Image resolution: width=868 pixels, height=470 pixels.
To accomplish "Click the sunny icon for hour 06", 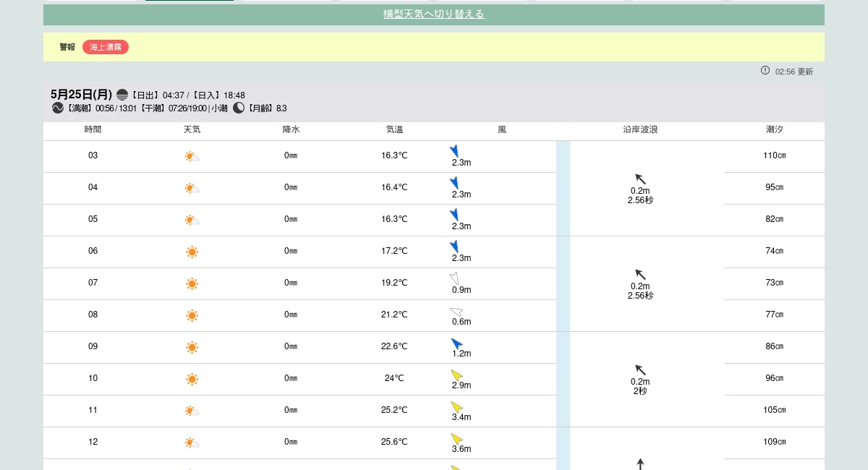I will pyautogui.click(x=192, y=252).
